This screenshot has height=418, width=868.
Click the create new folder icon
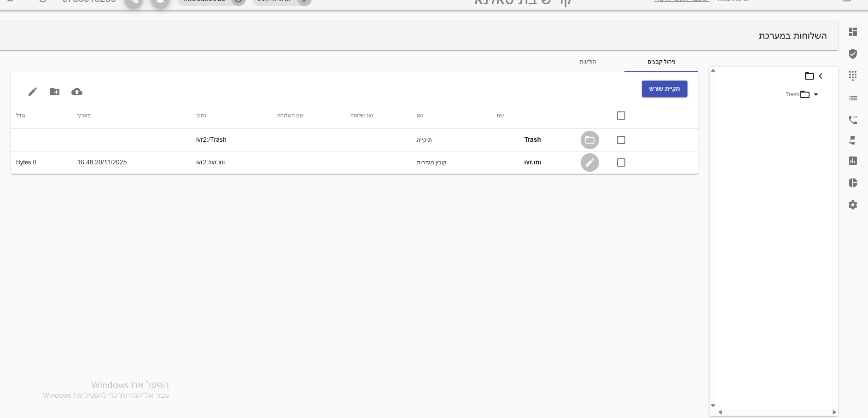tap(55, 92)
